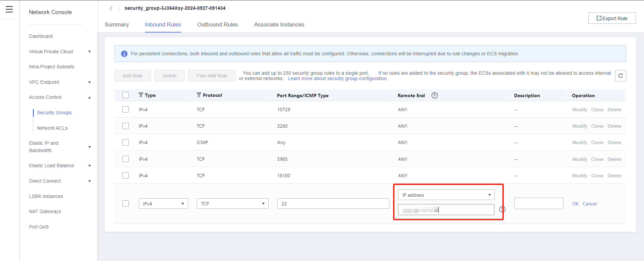Image resolution: width=644 pixels, height=261 pixels.
Task: Delete the port 5985 rule
Action: 614,159
